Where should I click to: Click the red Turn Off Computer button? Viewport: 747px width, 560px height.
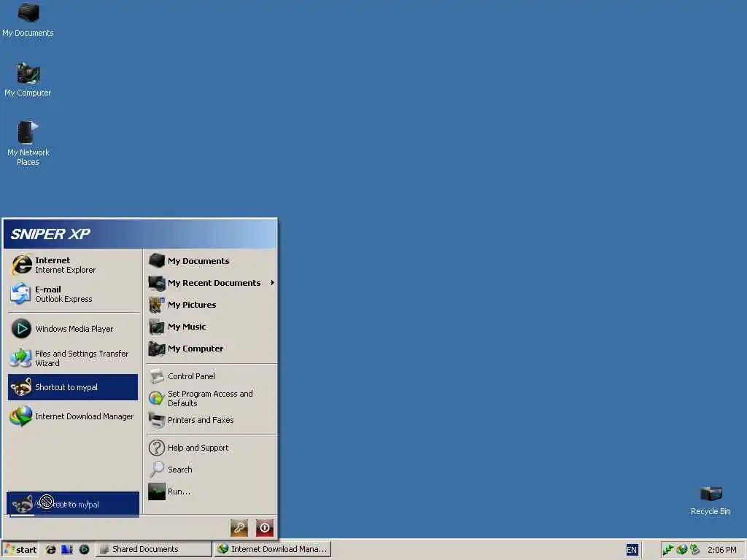265,528
